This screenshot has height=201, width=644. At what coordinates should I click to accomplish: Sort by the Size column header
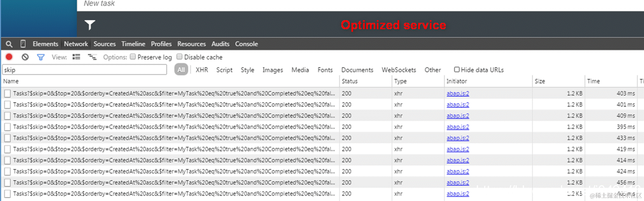click(558, 81)
